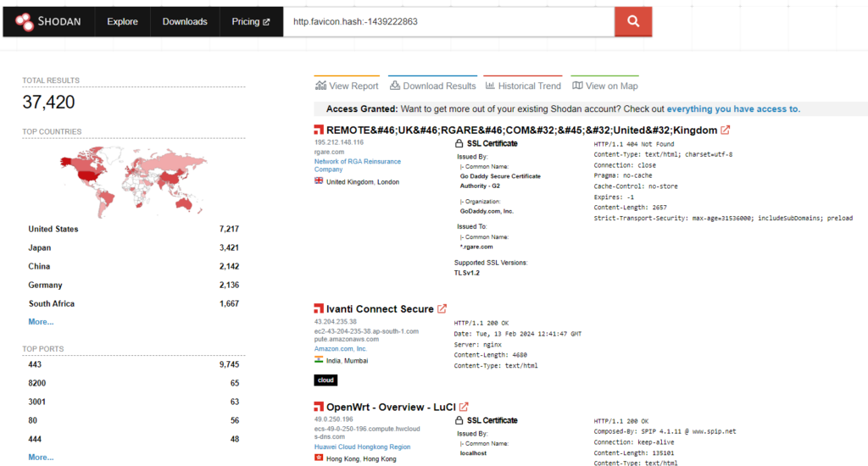Click the top countries world map

[x=133, y=181]
